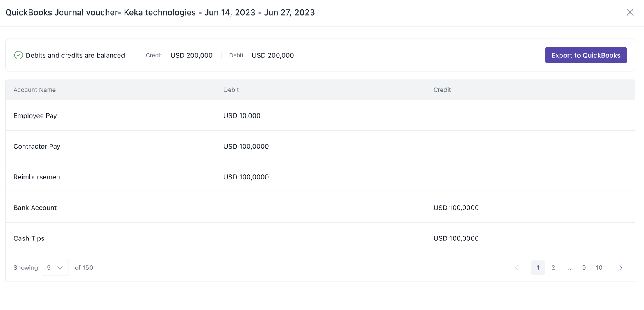This screenshot has height=310, width=644.
Task: Click the pagination ellipsis for more pages
Action: point(569,268)
